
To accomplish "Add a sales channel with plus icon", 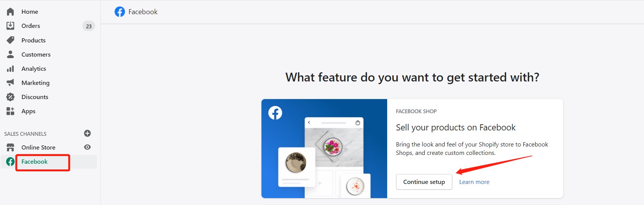I will pos(87,133).
